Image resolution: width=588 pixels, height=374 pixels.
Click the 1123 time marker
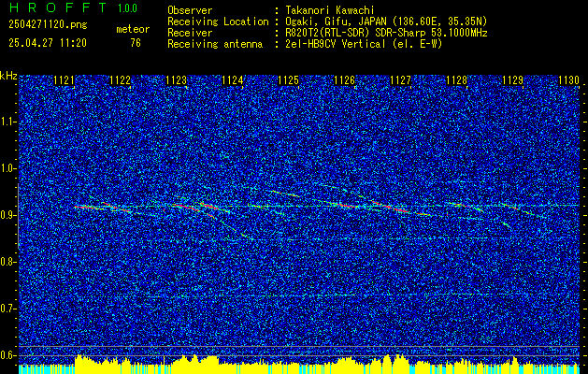[177, 80]
